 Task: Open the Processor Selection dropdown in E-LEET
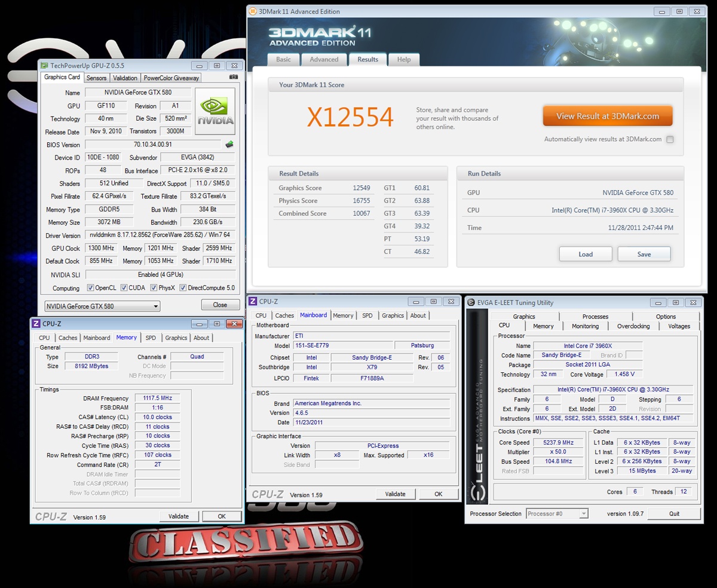click(x=557, y=514)
